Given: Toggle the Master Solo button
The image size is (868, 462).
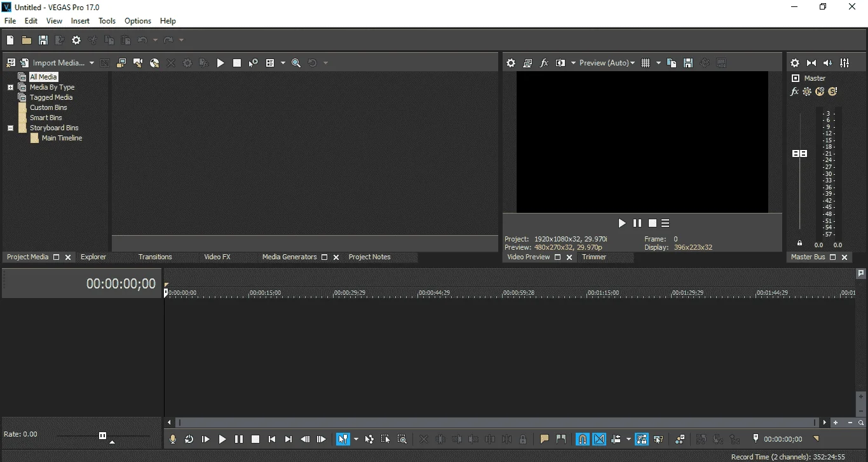Looking at the screenshot, I should click(832, 92).
